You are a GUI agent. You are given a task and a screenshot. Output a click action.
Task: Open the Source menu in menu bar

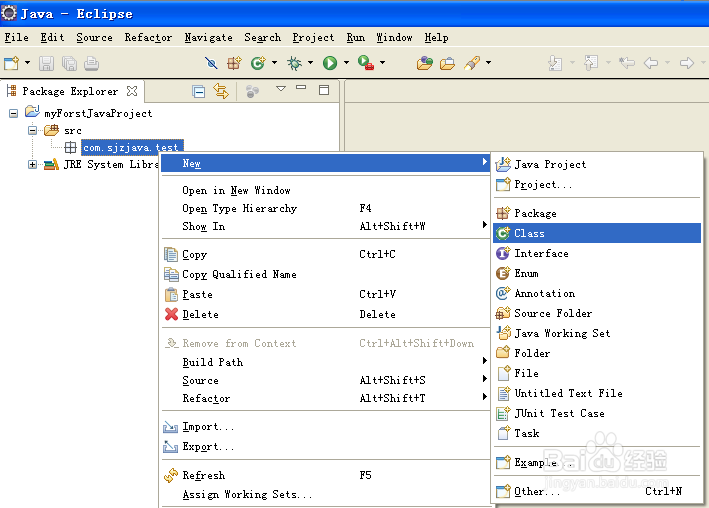[94, 38]
